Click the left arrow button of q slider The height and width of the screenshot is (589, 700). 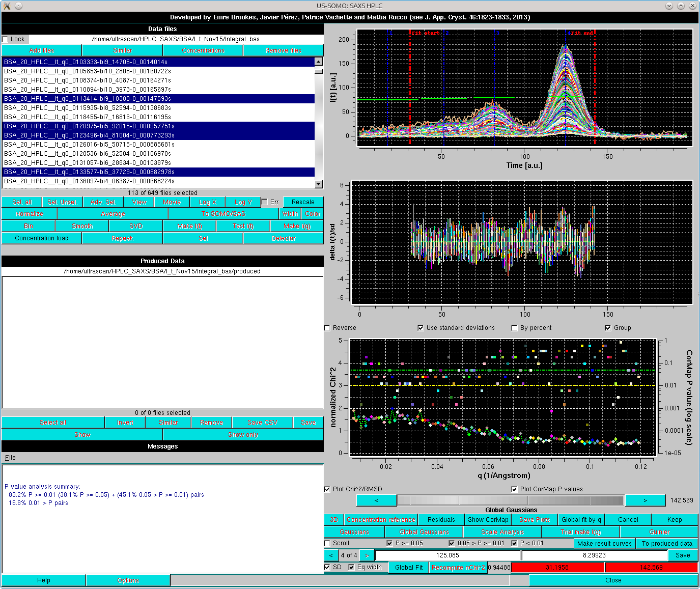(376, 500)
